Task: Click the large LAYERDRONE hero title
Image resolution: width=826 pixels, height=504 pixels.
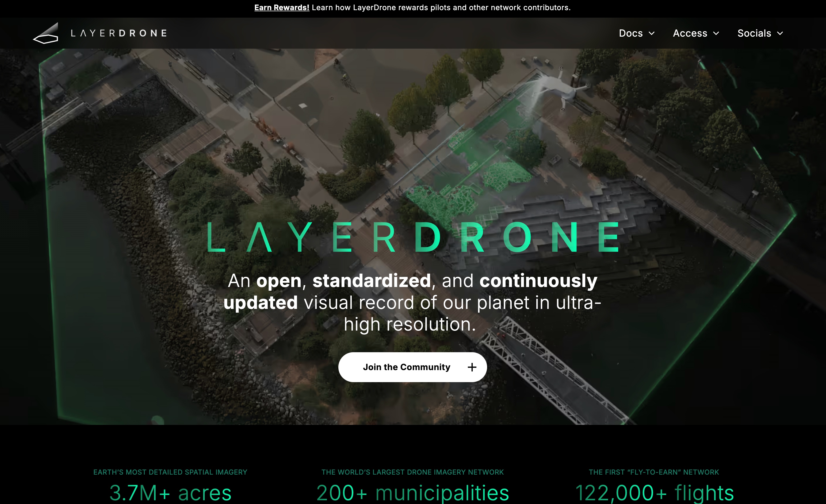Action: tap(413, 237)
